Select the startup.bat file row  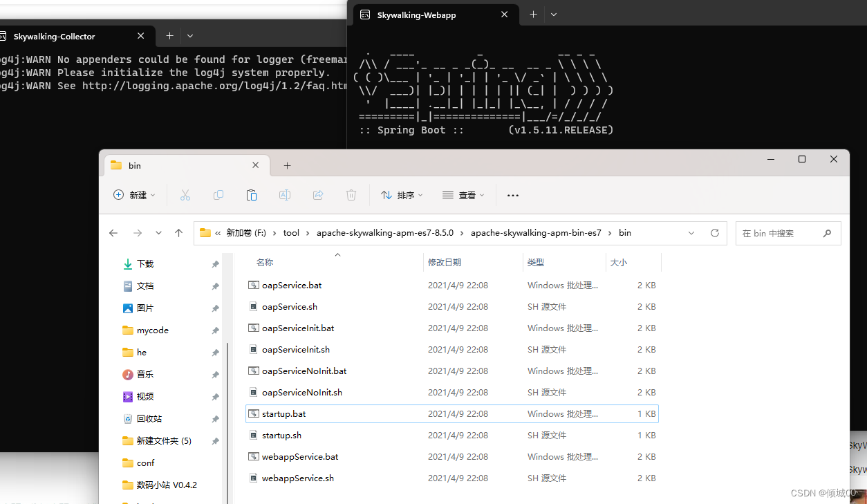[452, 413]
